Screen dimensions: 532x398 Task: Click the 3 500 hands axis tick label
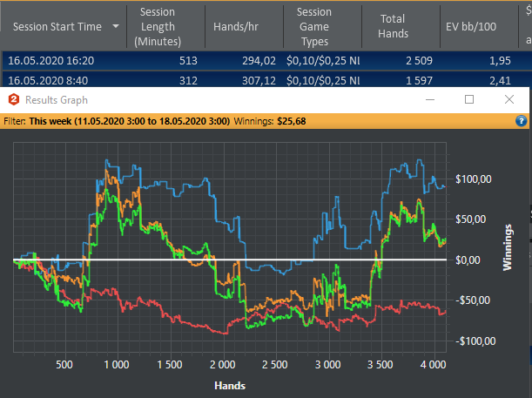(x=380, y=365)
